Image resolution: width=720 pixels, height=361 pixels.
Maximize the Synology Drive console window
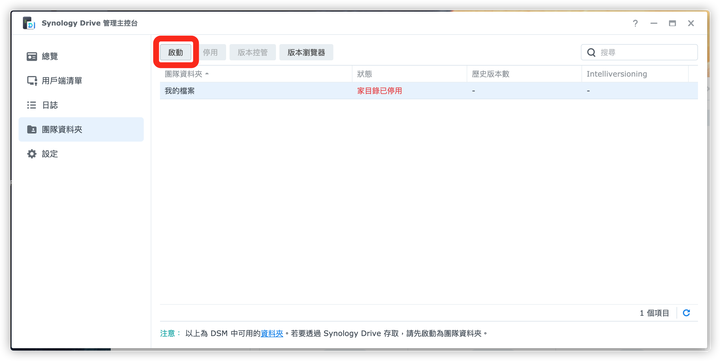coord(672,23)
